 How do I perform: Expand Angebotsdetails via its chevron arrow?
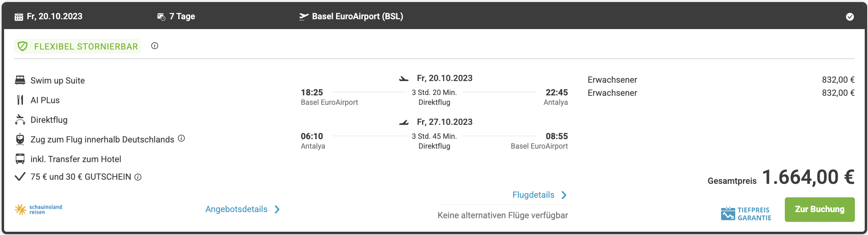(277, 209)
